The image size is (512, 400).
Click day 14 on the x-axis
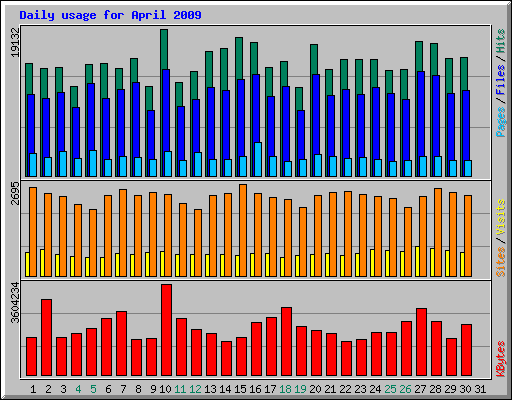coord(225,389)
